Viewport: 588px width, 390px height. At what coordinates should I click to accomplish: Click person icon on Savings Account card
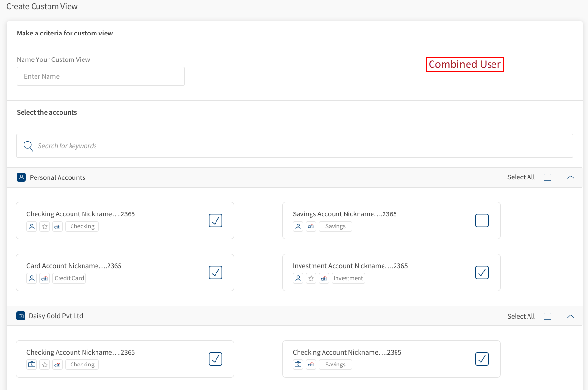click(x=298, y=226)
